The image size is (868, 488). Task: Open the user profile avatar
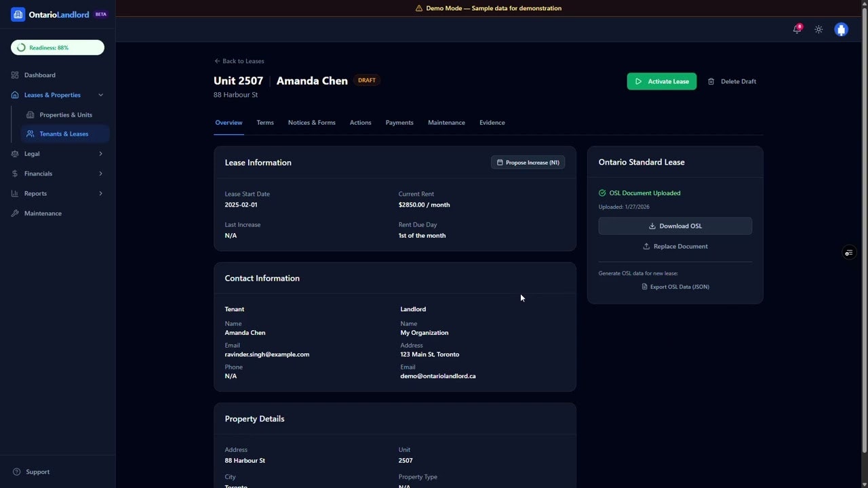click(842, 30)
